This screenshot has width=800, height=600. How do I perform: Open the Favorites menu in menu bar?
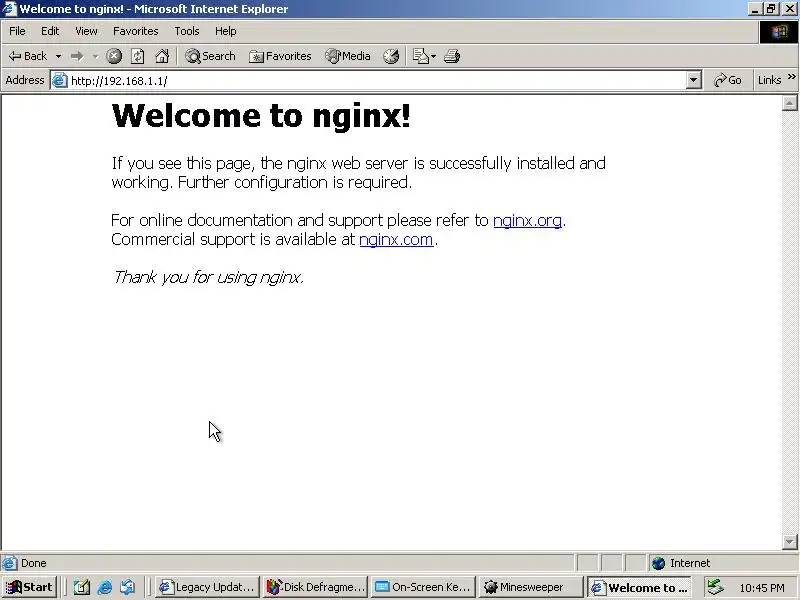tap(136, 31)
